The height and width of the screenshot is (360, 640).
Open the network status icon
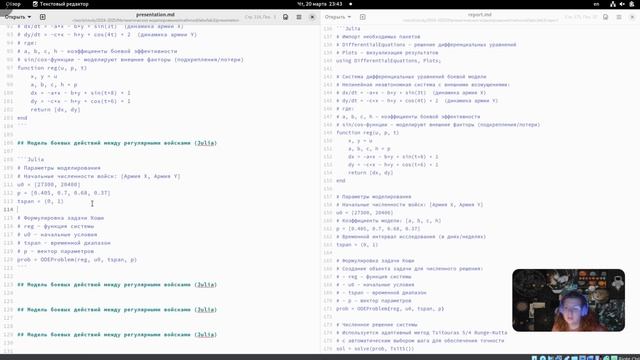point(613,4)
